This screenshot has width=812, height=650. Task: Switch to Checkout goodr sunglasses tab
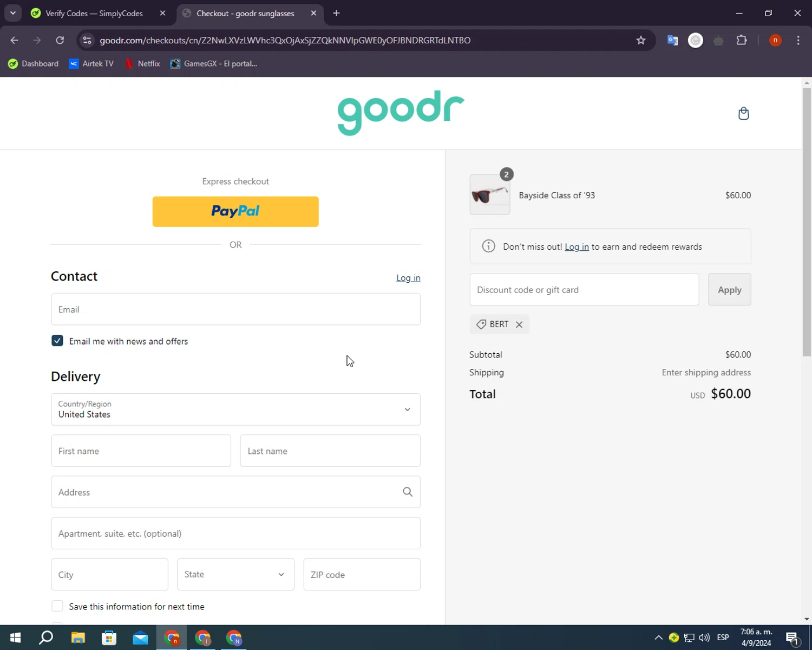245,13
